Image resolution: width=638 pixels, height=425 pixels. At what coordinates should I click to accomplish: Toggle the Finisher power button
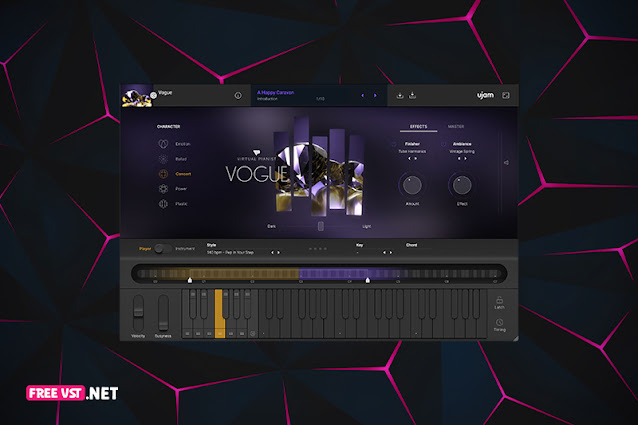point(394,144)
